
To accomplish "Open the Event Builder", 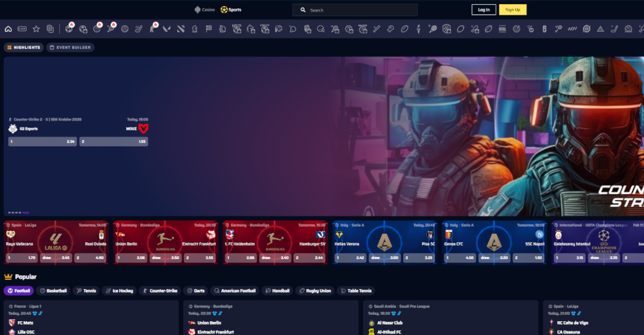I will (x=71, y=47).
